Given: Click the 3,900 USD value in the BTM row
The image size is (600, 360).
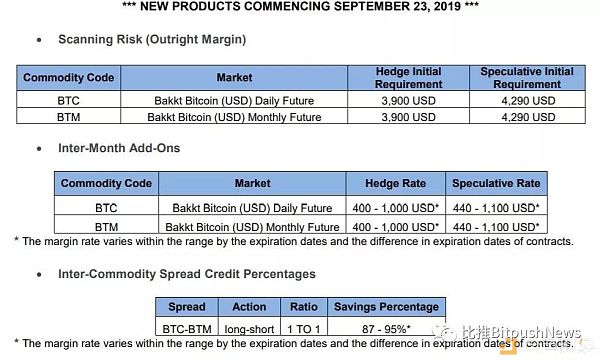Looking at the screenshot, I should tap(408, 117).
